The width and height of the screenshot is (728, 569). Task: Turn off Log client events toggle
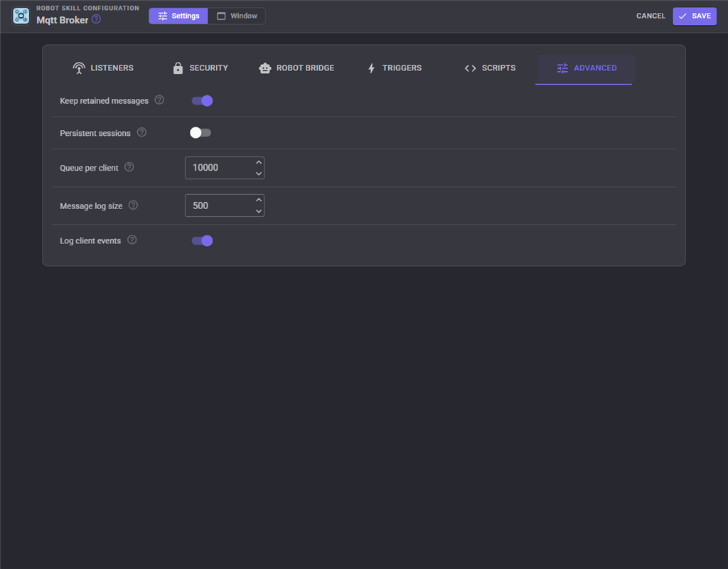[x=202, y=240]
